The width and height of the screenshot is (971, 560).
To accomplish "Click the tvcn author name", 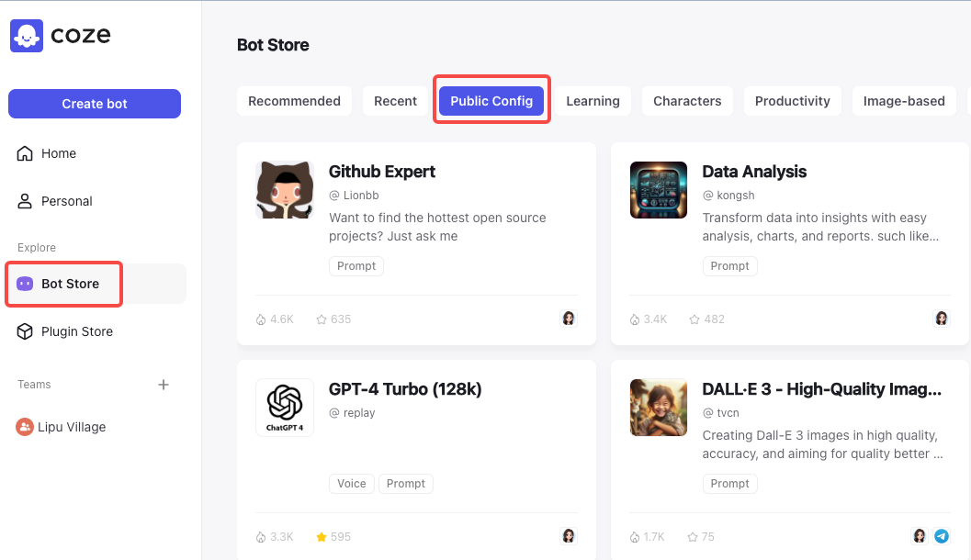I will (x=728, y=413).
